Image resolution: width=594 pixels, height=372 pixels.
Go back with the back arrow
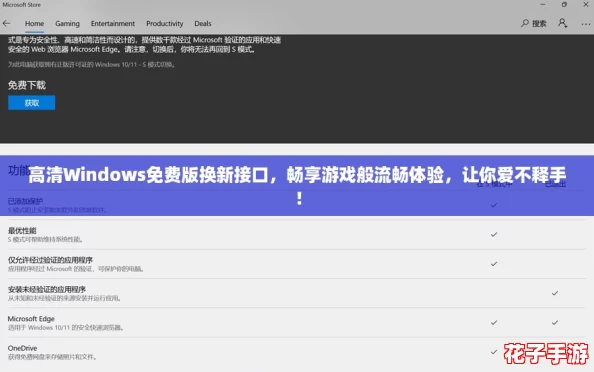pos(6,23)
